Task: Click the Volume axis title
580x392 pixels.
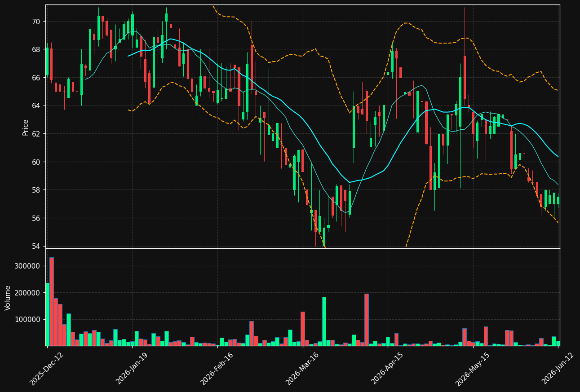Action: pos(8,298)
